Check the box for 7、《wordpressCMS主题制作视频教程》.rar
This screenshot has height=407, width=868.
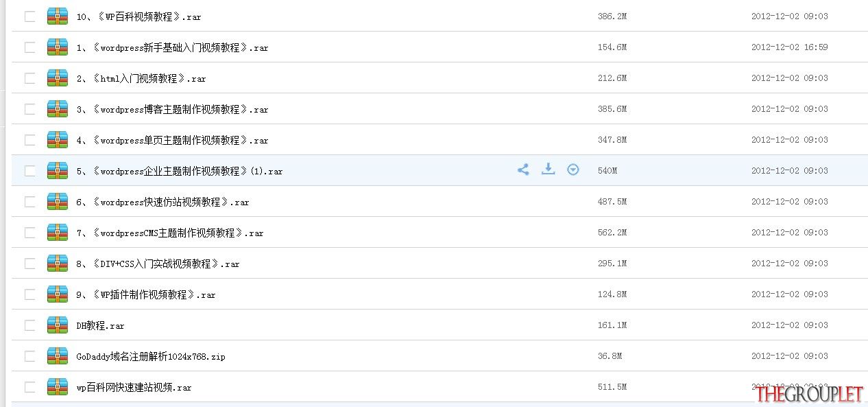[29, 233]
